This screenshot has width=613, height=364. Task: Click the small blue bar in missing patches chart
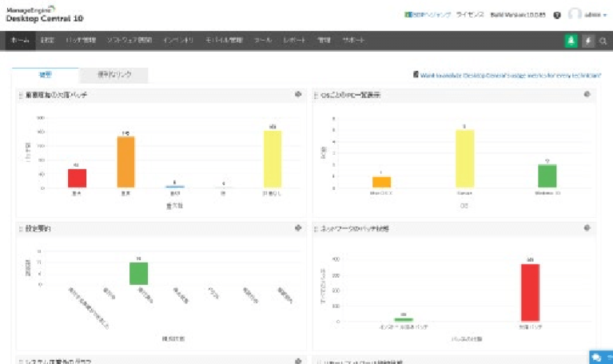(175, 187)
